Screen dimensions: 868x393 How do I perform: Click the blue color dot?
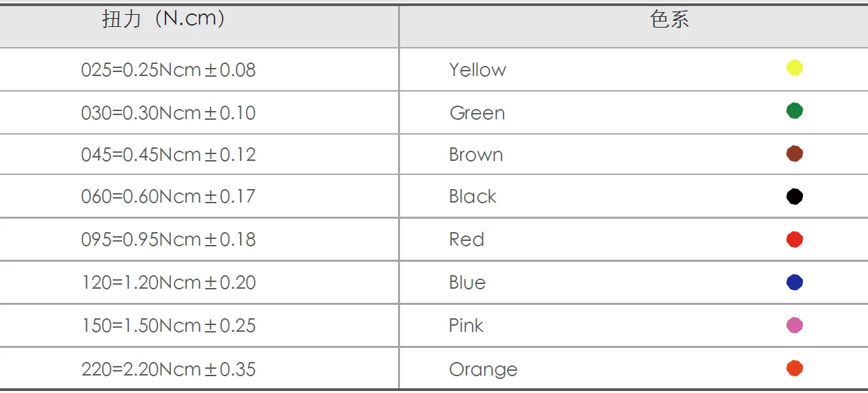click(x=794, y=283)
